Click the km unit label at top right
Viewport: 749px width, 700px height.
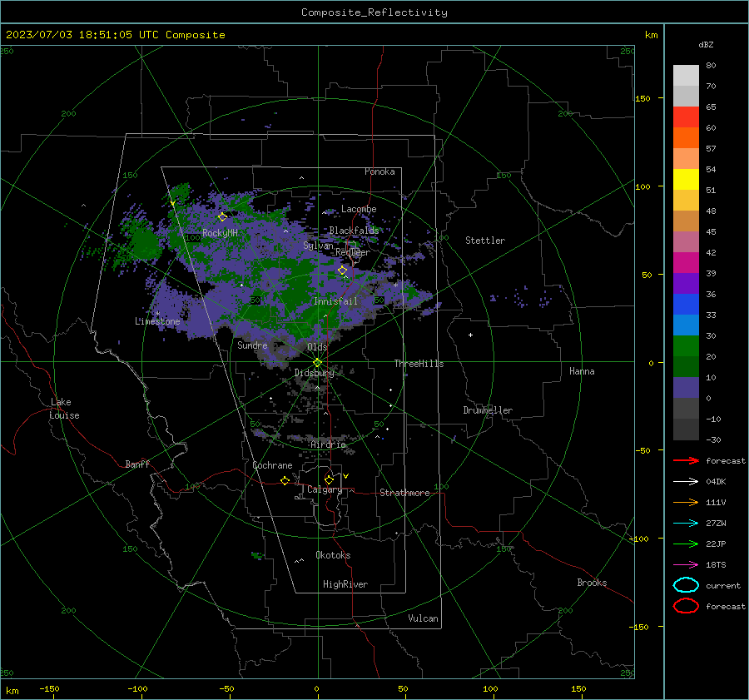click(651, 35)
